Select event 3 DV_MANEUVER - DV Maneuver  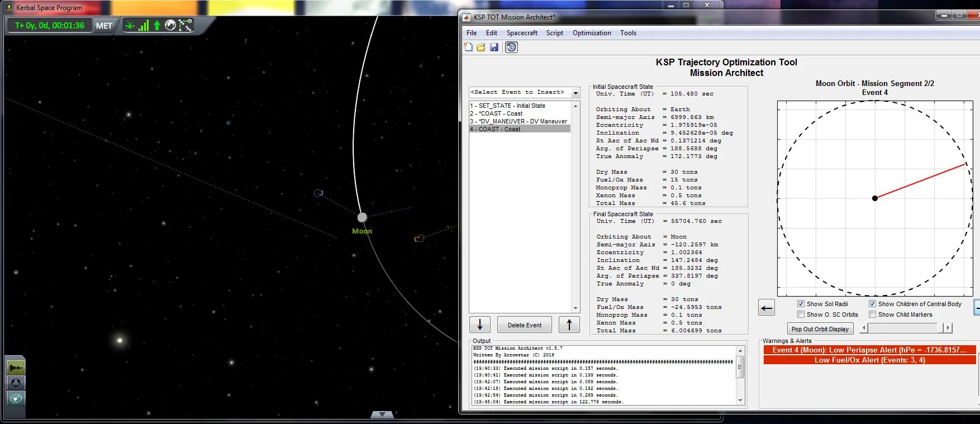click(520, 121)
